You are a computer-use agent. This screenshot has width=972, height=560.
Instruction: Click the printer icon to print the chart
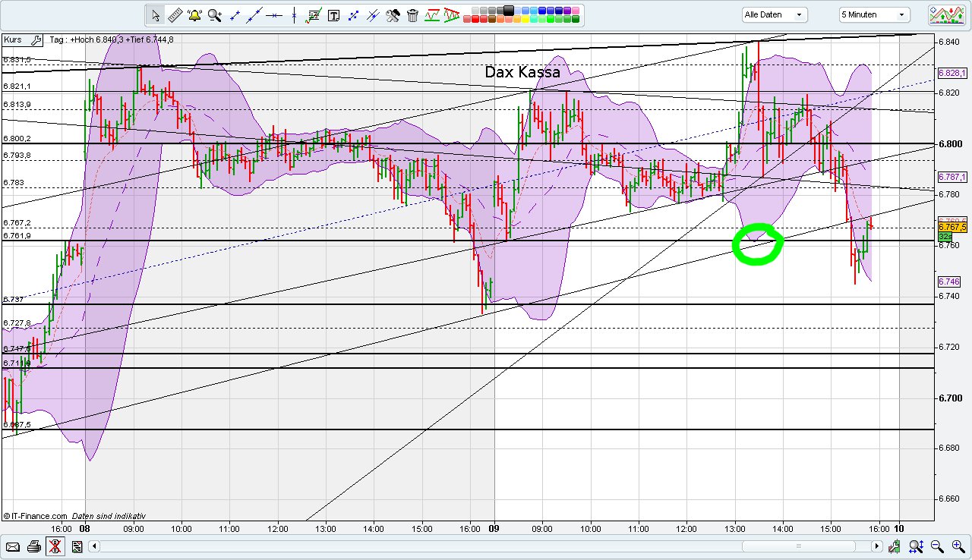click(x=33, y=546)
